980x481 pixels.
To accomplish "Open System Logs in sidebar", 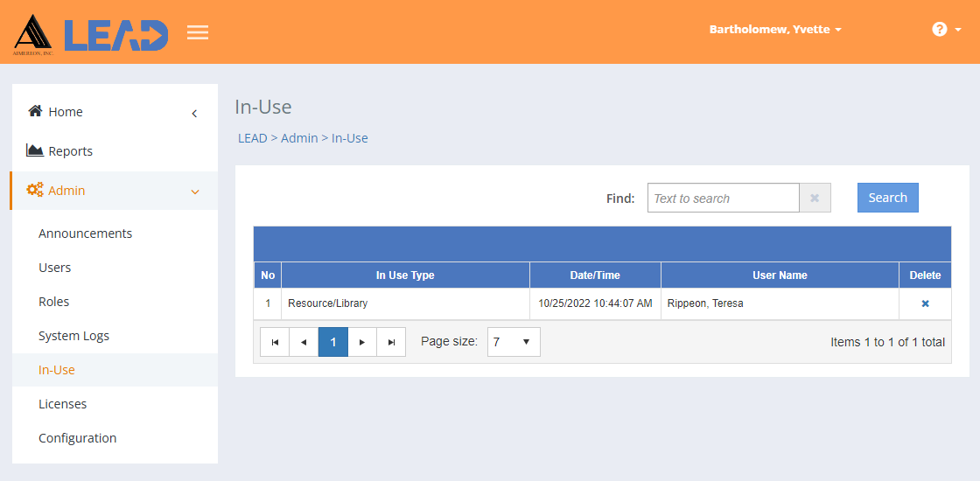I will [x=73, y=336].
